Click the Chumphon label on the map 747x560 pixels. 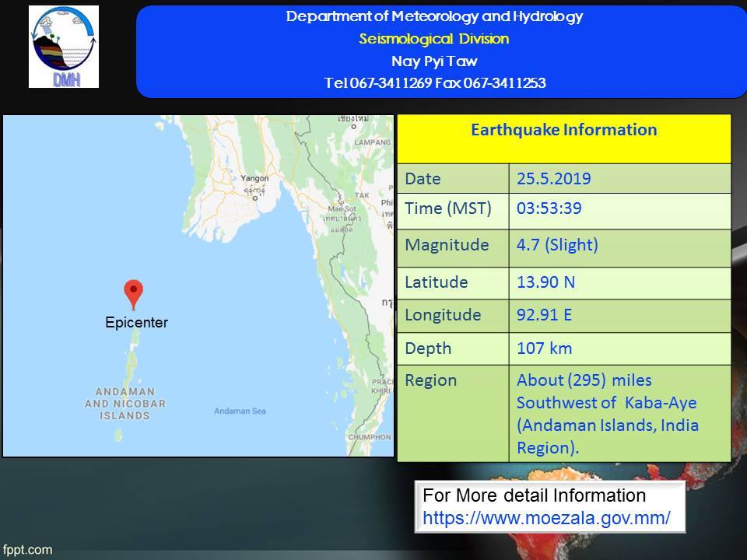(x=370, y=438)
